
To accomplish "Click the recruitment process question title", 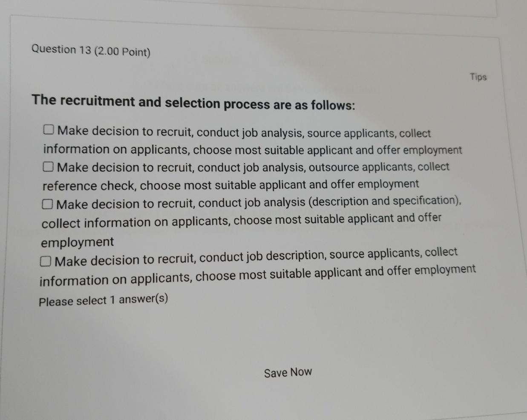I will tap(194, 102).
